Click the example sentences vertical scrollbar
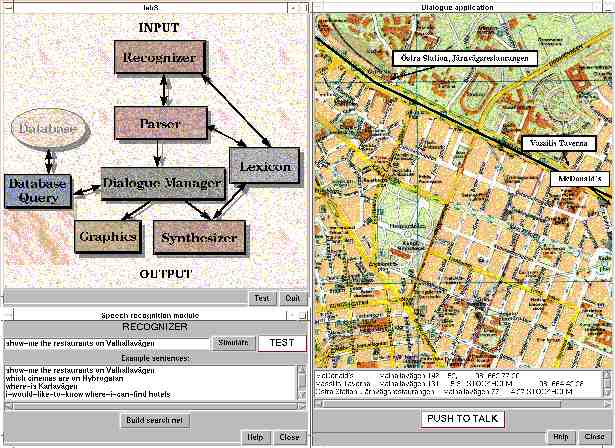The width and height of the screenshot is (615, 448). coord(301,384)
